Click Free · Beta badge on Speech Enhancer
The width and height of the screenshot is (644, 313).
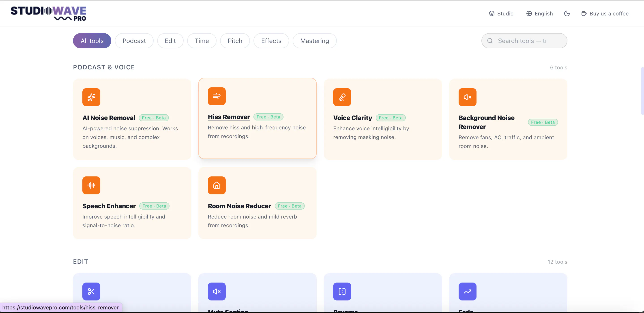[x=154, y=206]
